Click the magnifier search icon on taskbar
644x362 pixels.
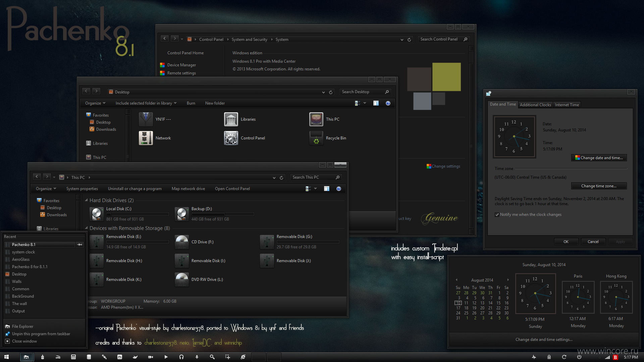(212, 357)
